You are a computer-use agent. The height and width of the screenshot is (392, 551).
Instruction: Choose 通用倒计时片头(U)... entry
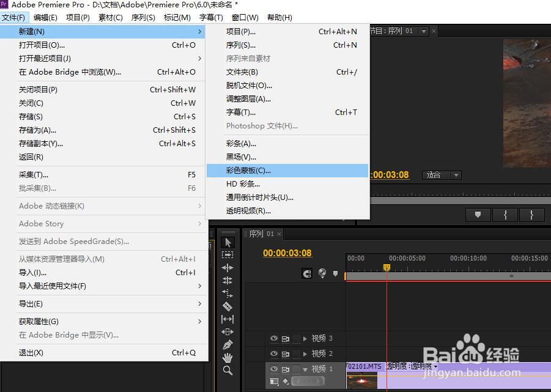click(287, 198)
